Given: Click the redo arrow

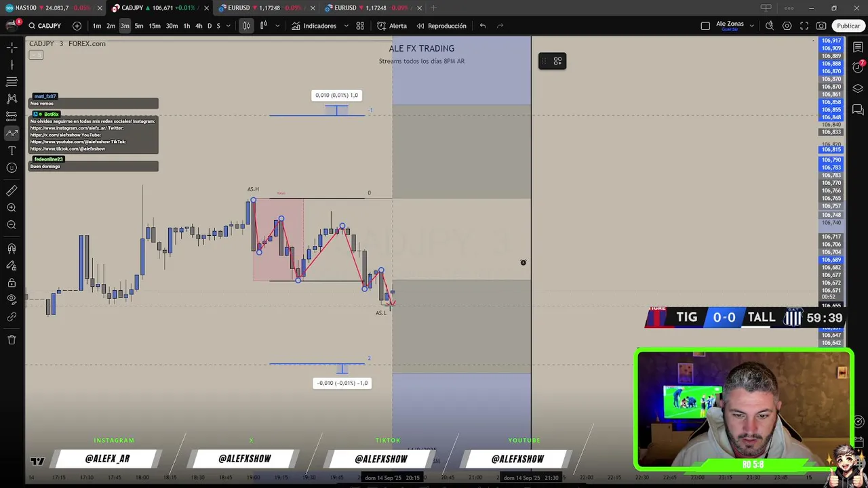Looking at the screenshot, I should click(500, 26).
